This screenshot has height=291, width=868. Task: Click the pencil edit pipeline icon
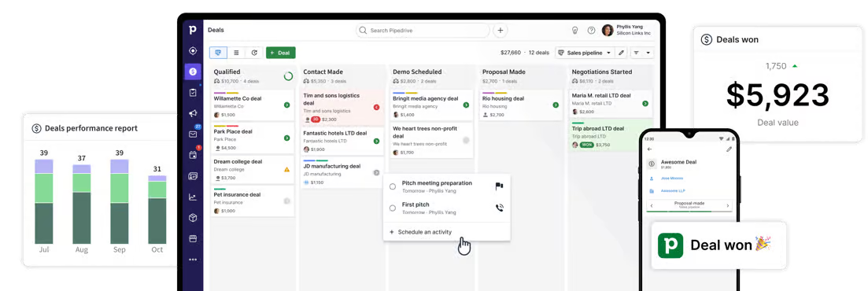click(x=621, y=53)
